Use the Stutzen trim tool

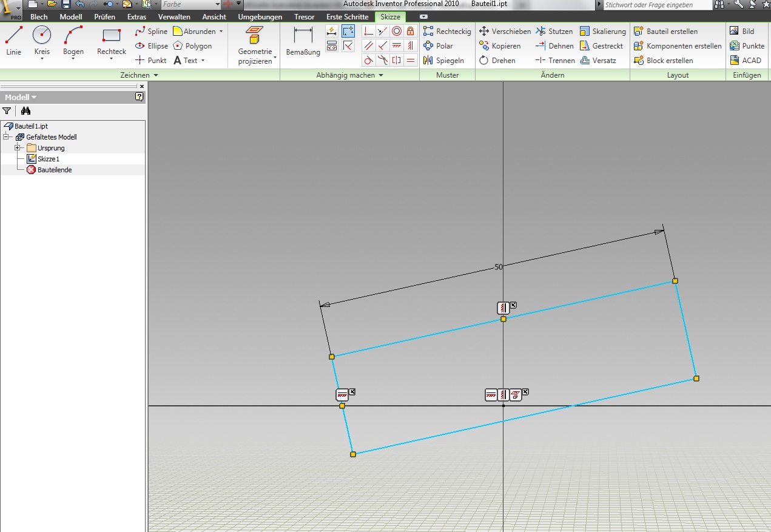click(554, 32)
